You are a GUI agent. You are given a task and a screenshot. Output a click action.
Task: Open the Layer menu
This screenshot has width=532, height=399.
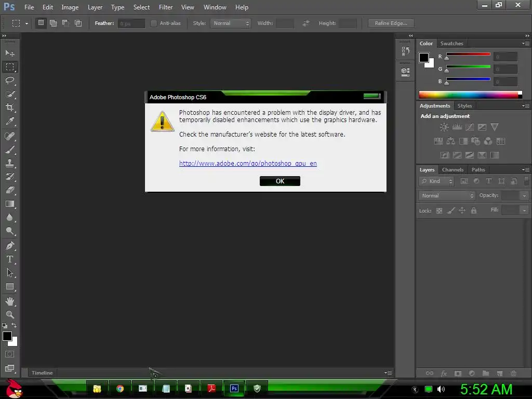[95, 7]
